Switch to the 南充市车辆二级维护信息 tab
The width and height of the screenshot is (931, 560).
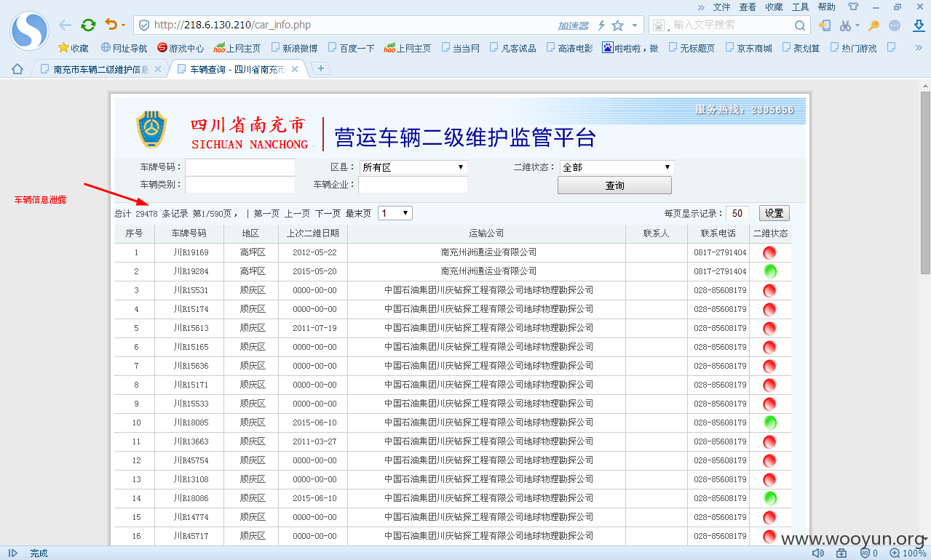tap(100, 69)
